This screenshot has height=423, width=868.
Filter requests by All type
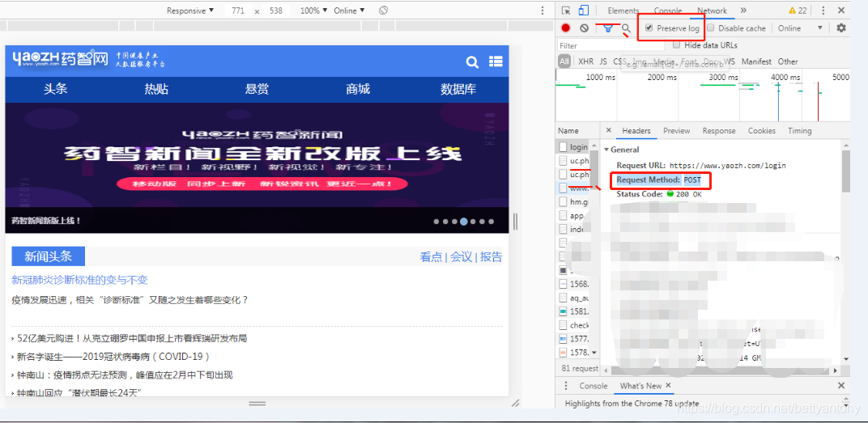564,61
